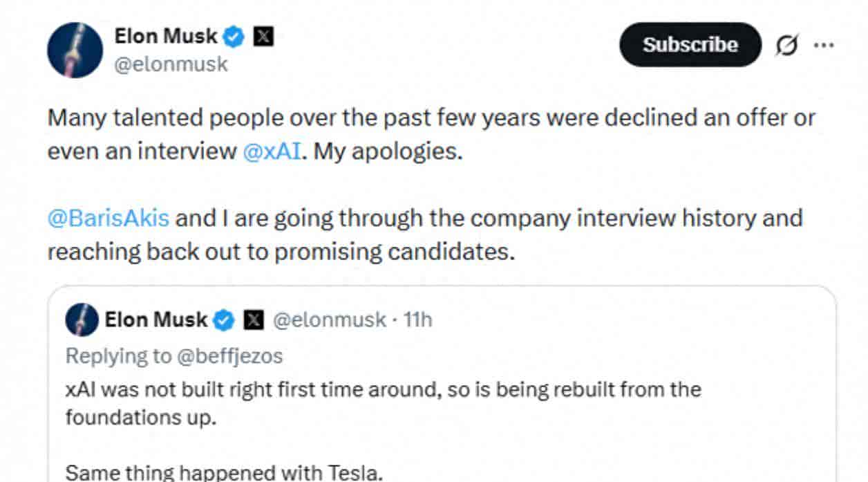Click the avatar in the quoted post
Image resolution: width=868 pixels, height=482 pixels.
[82, 319]
